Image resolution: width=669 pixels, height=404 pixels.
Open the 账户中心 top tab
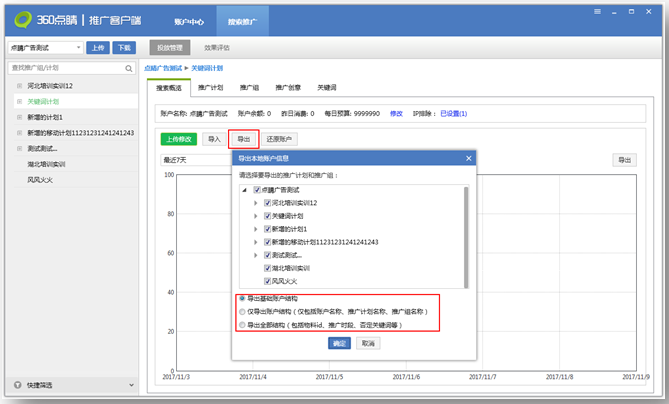point(187,20)
